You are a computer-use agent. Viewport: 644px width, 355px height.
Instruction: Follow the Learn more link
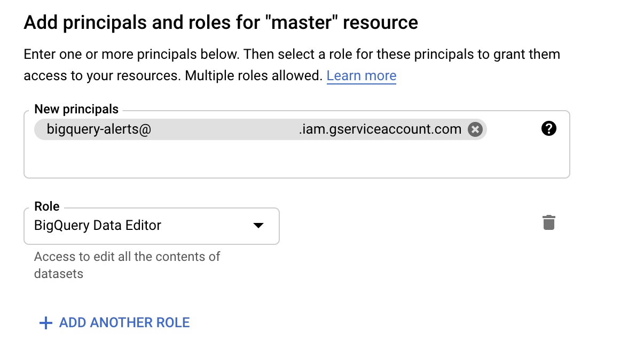point(361,76)
